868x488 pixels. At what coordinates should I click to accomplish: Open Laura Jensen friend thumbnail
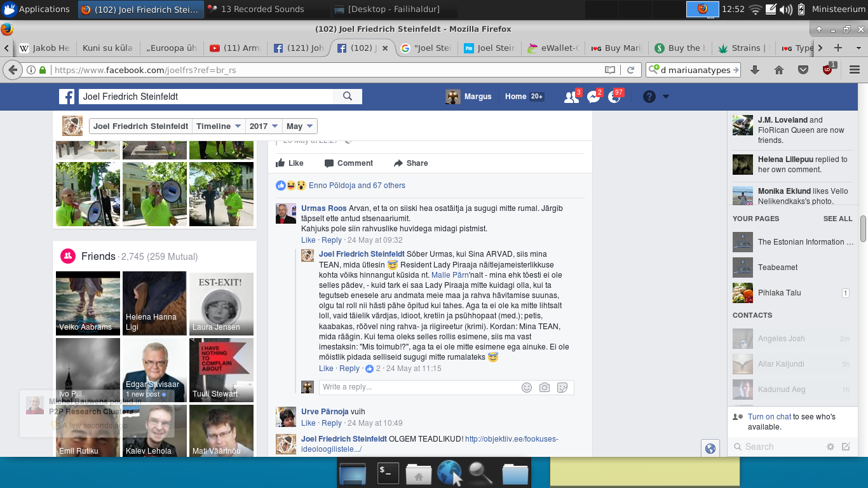[221, 304]
